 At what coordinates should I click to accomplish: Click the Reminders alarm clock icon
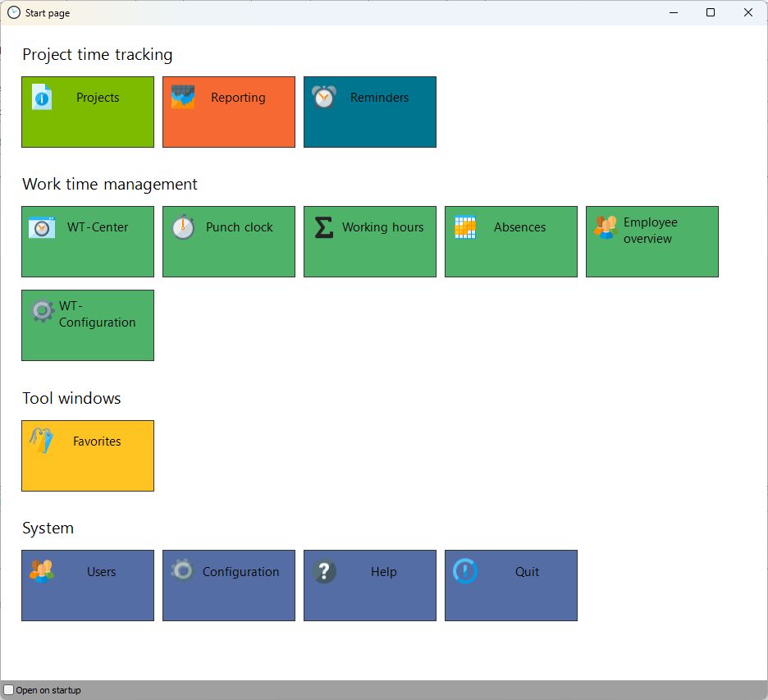[324, 97]
